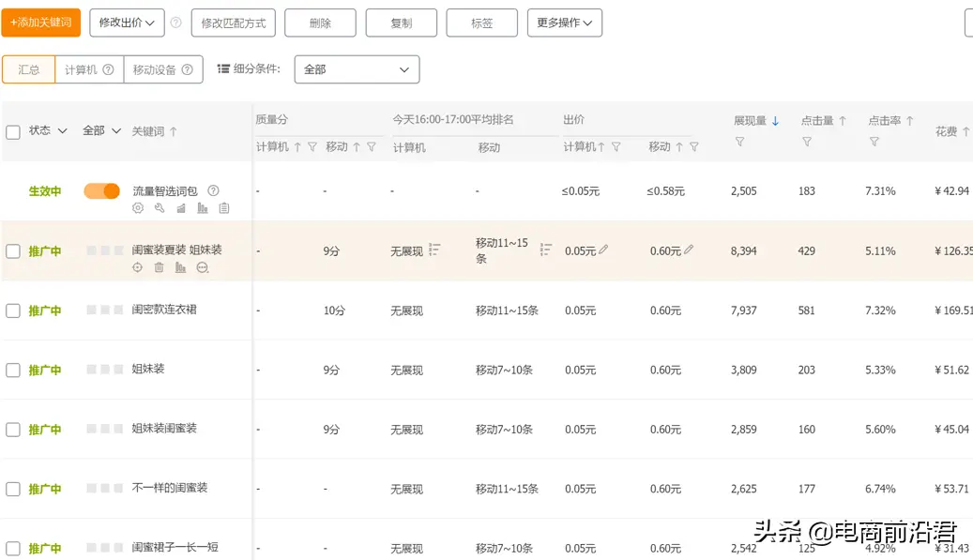Open 细分条件 全部 combo box
This screenshot has height=560, width=973.
pos(357,69)
